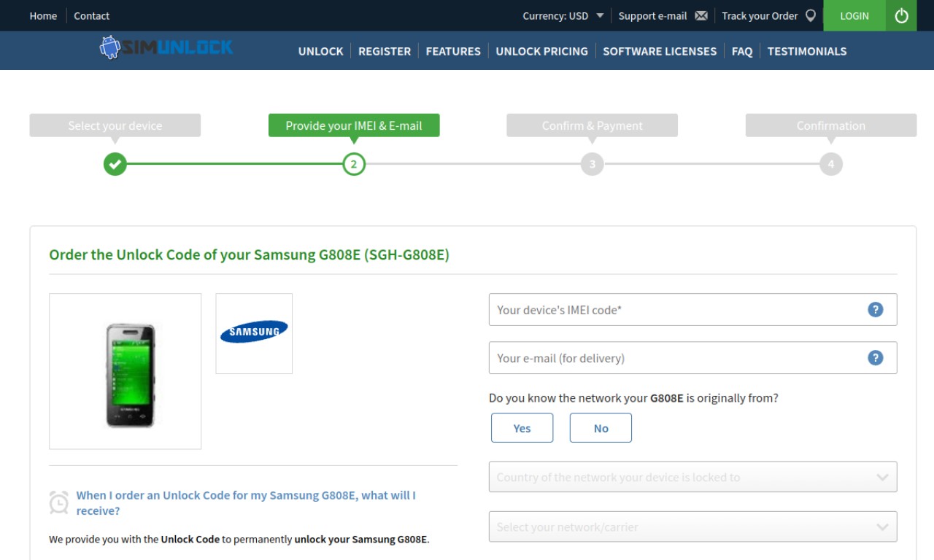934x560 pixels.
Task: Click the 'Order the Unlock Code' heading text
Action: point(249,254)
